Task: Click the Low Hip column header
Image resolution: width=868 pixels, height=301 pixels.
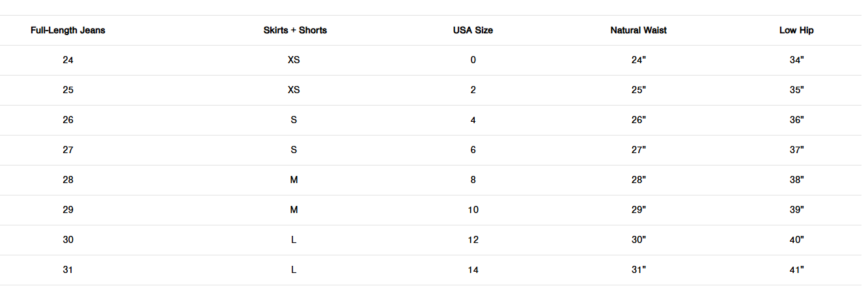Action: [x=796, y=30]
